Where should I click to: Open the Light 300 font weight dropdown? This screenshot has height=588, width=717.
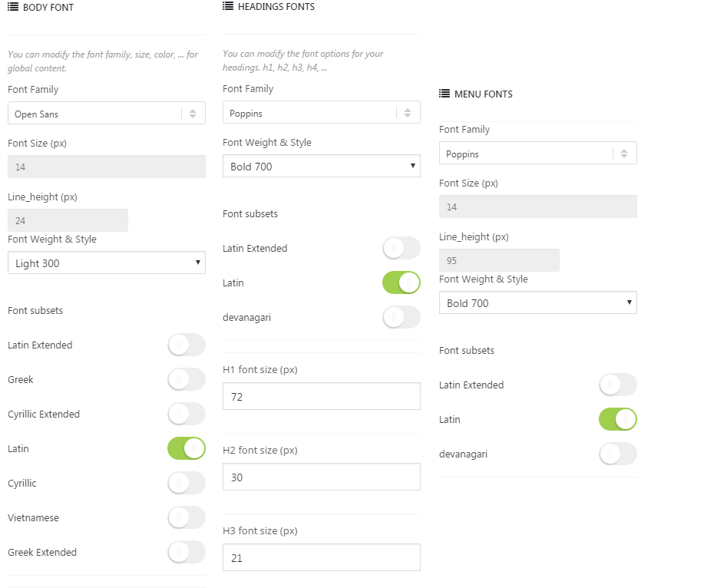106,263
